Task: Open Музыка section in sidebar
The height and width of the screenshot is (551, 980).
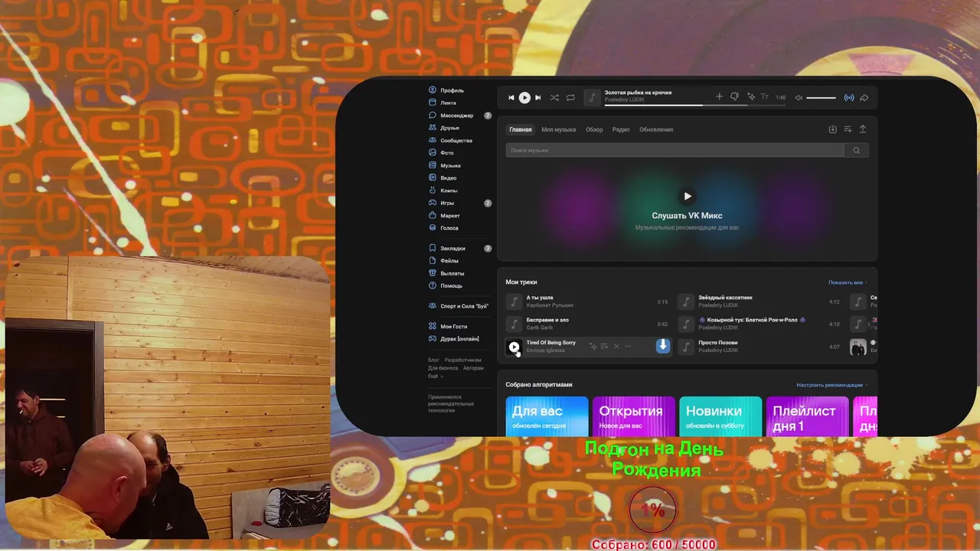Action: pos(451,165)
